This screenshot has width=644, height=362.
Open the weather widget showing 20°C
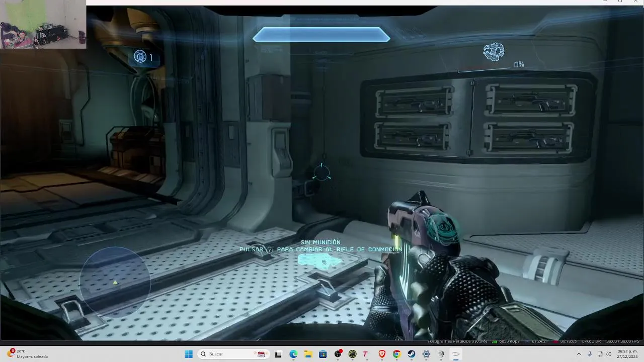[28, 354]
